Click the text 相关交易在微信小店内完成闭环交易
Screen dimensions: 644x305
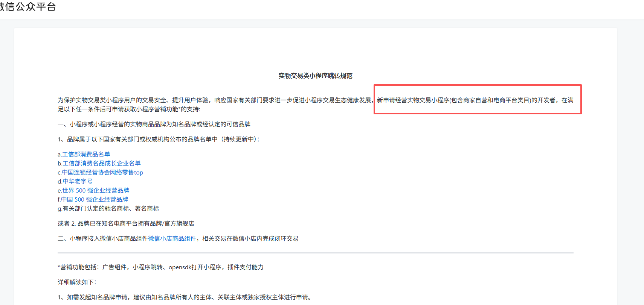click(250, 238)
